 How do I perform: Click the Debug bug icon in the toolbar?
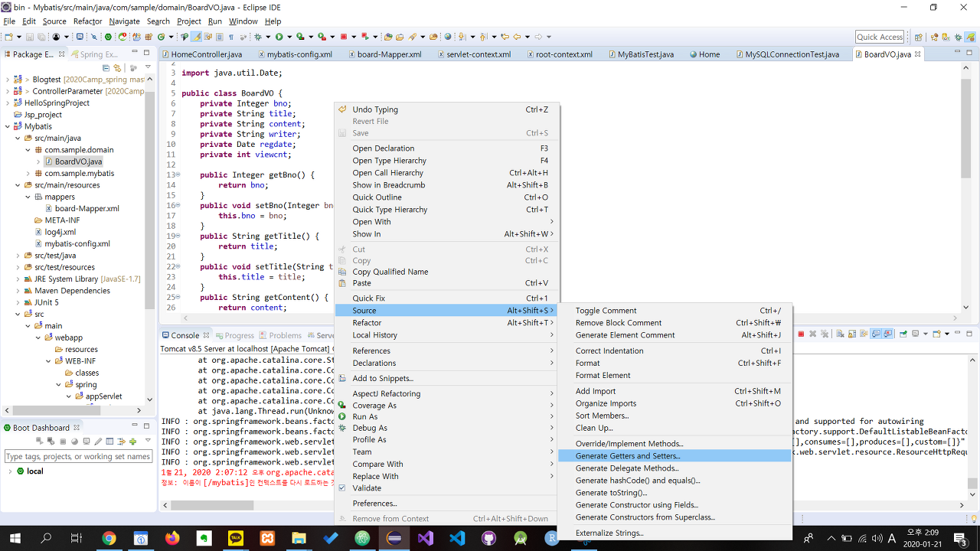point(257,37)
